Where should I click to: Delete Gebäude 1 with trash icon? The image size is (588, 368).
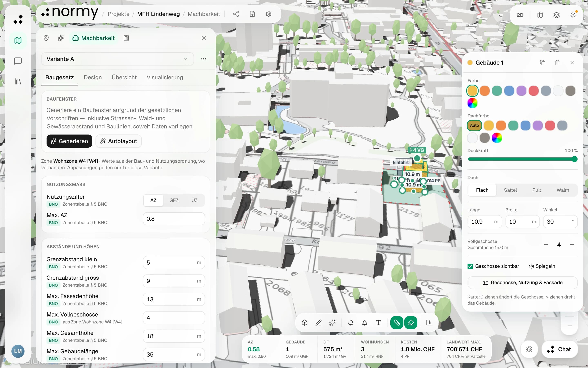557,63
